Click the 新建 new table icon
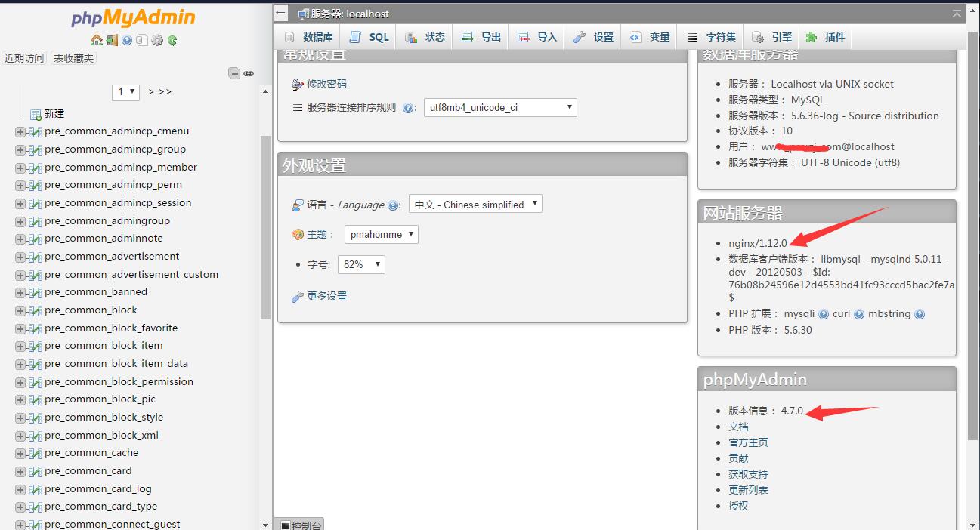 (36, 114)
